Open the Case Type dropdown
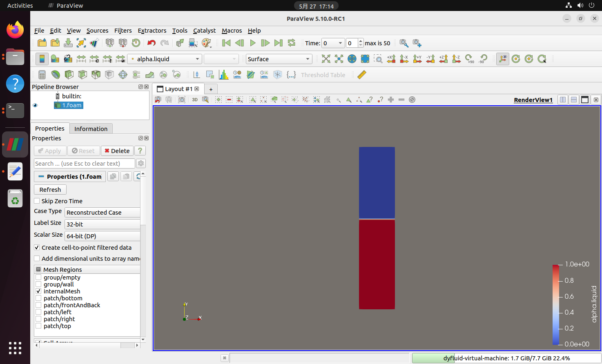 [103, 212]
